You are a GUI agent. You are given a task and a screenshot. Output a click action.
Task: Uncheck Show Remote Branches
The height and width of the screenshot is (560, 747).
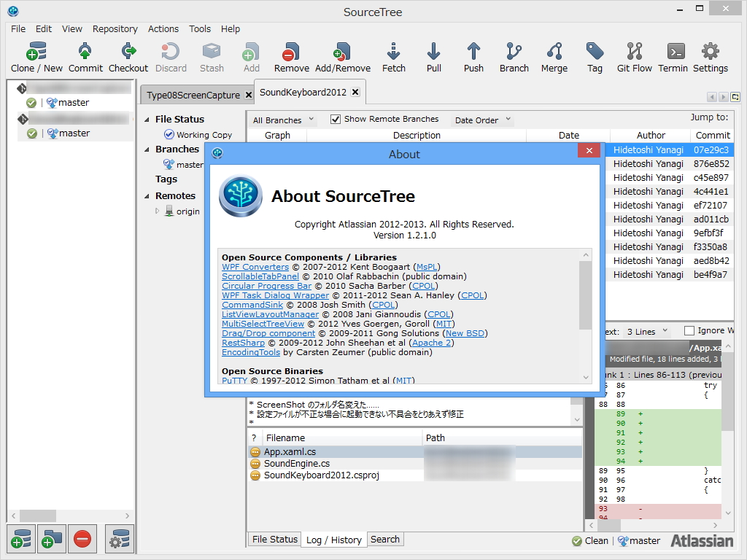pyautogui.click(x=336, y=119)
